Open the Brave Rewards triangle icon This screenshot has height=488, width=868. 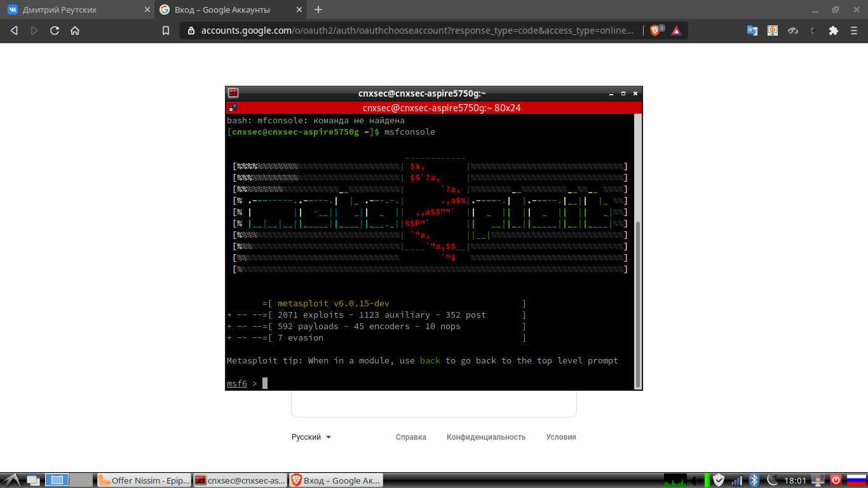(676, 30)
